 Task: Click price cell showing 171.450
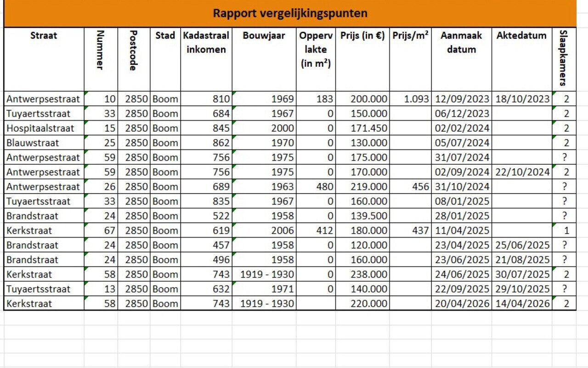363,128
